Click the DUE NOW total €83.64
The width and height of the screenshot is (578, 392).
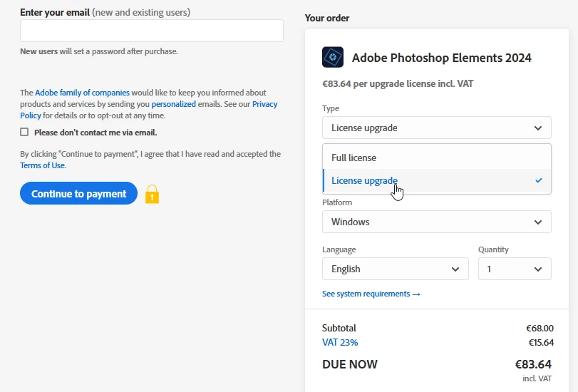pyautogui.click(x=533, y=364)
